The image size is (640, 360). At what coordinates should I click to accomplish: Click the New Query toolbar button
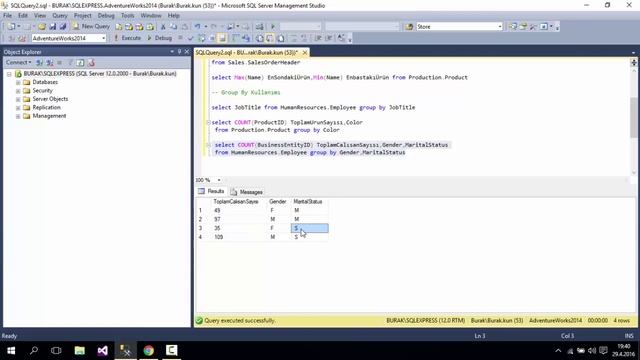91,26
